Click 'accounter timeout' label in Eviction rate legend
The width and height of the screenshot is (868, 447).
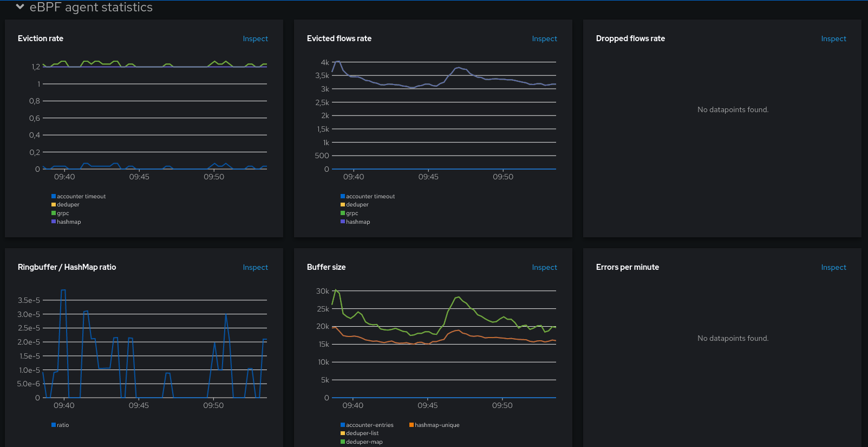tap(81, 197)
